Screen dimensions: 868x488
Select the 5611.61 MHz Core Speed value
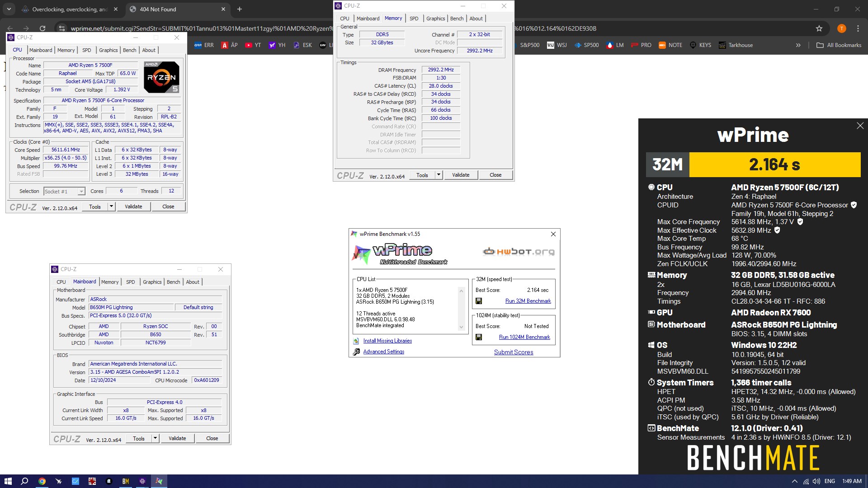click(x=66, y=150)
